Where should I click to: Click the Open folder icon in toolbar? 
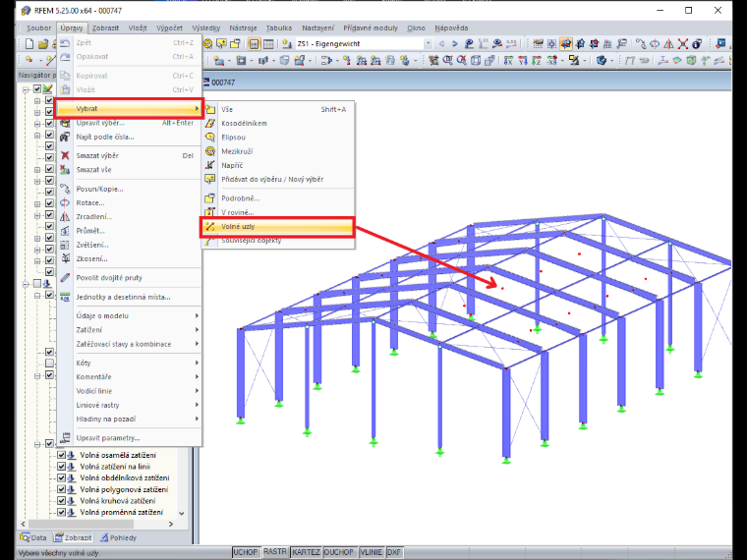(x=43, y=44)
